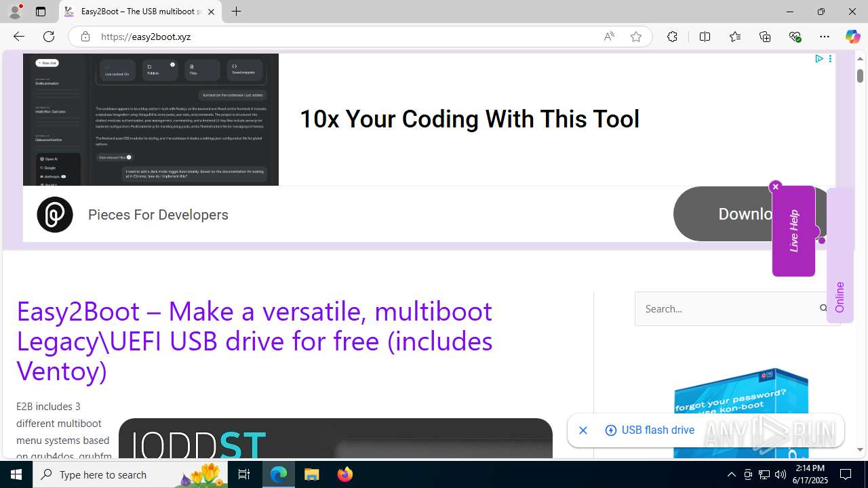
Task: Select the Easy2Boot browser tab
Action: click(141, 12)
